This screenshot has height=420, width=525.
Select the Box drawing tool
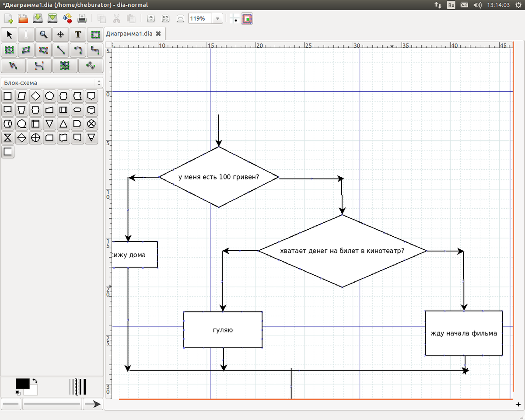pos(94,35)
